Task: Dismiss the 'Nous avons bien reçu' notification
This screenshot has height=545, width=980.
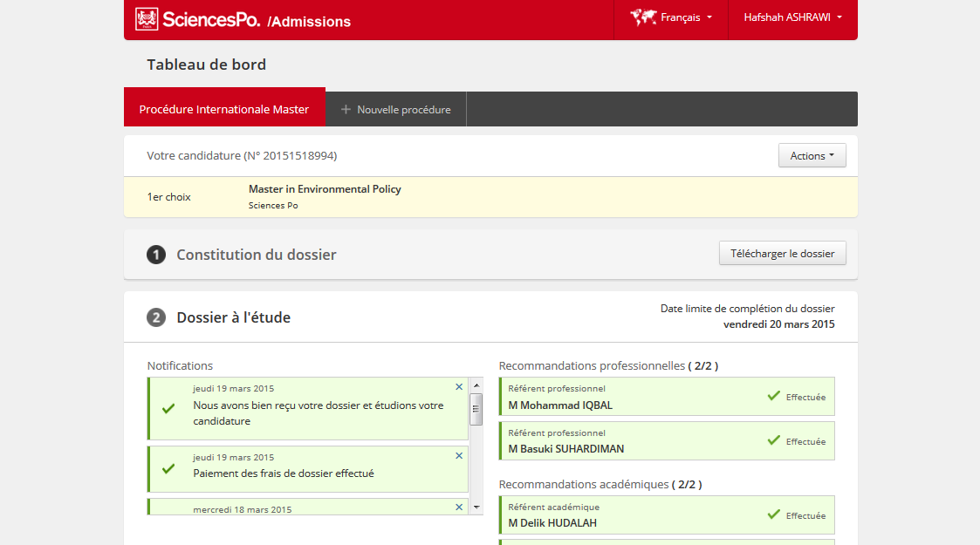Action: click(459, 387)
